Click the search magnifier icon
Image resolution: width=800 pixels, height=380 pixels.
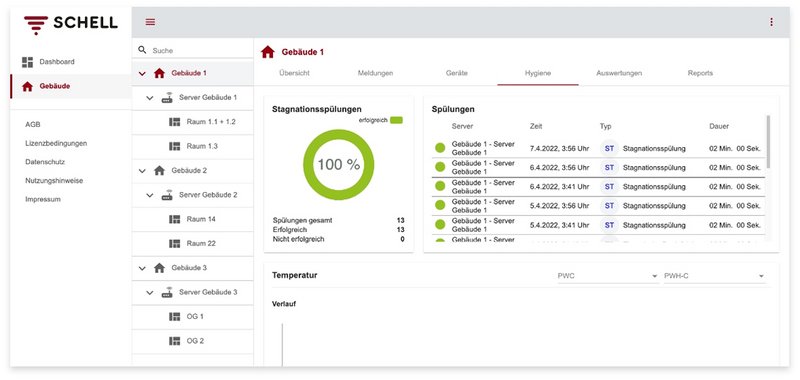point(142,50)
